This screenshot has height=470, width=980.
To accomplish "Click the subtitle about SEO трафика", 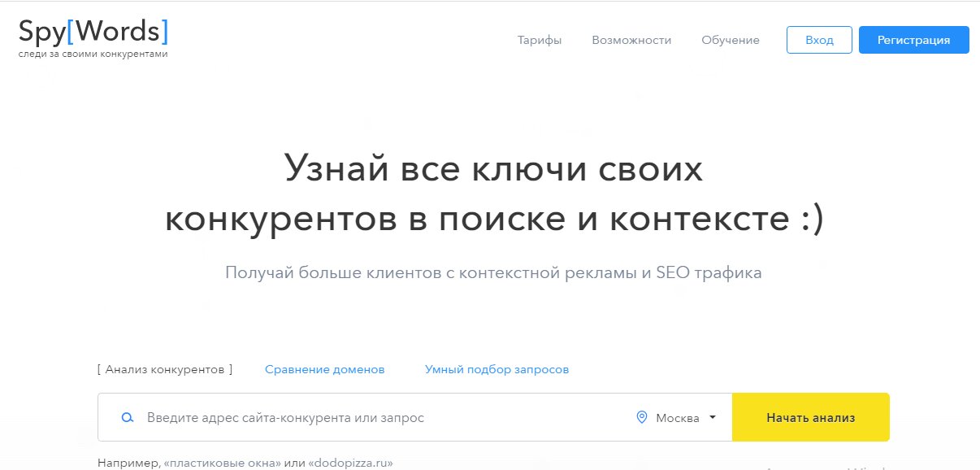I will (x=493, y=272).
